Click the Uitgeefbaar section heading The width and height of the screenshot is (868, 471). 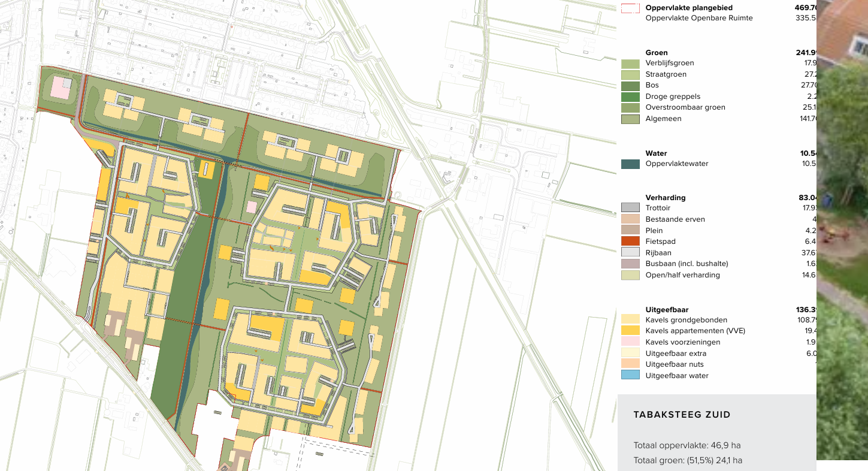(667, 310)
